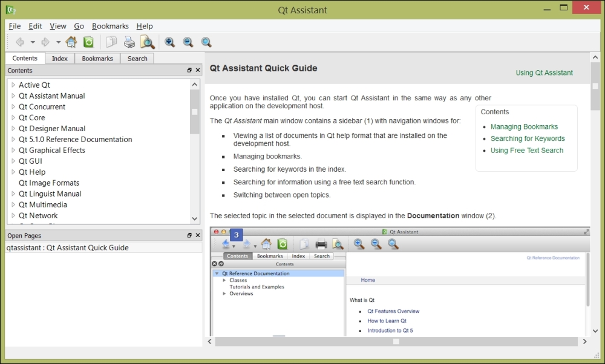Click the document vertical scrollbar down arrow
605x364 pixels.
tap(595, 331)
